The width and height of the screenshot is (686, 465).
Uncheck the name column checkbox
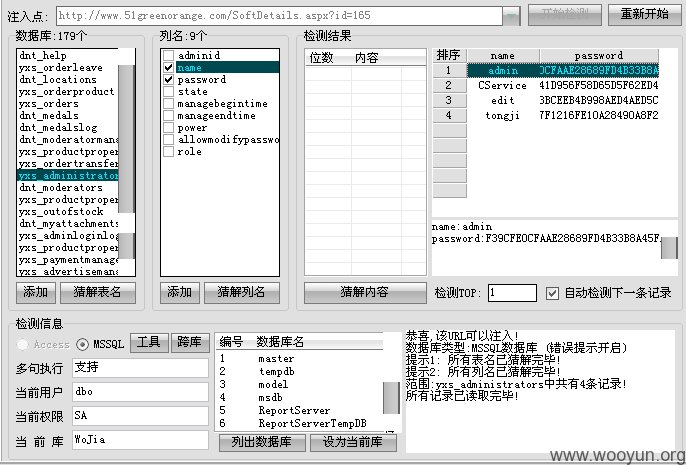coord(168,67)
